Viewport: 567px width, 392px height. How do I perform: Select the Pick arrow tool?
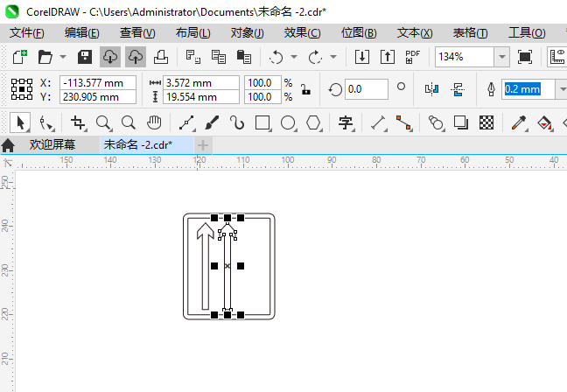coord(20,123)
